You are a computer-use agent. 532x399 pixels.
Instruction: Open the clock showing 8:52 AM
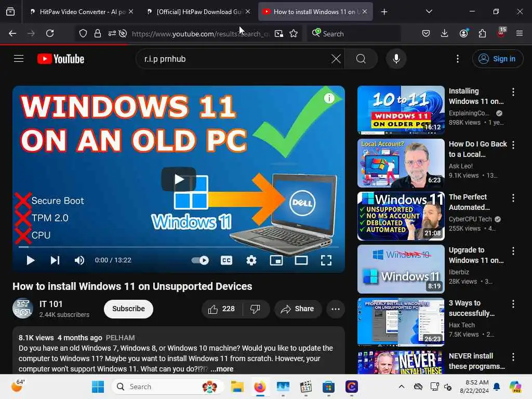(474, 387)
